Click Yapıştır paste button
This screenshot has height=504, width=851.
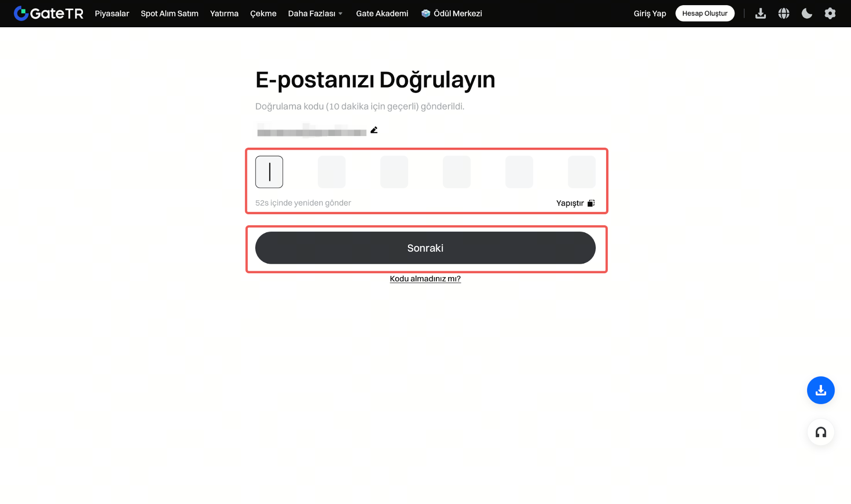click(575, 203)
